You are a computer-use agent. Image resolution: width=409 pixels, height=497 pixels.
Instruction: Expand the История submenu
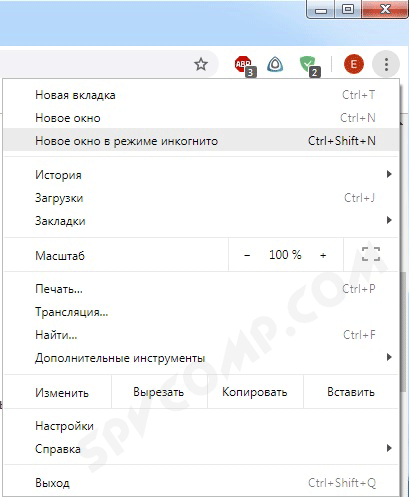pos(201,174)
